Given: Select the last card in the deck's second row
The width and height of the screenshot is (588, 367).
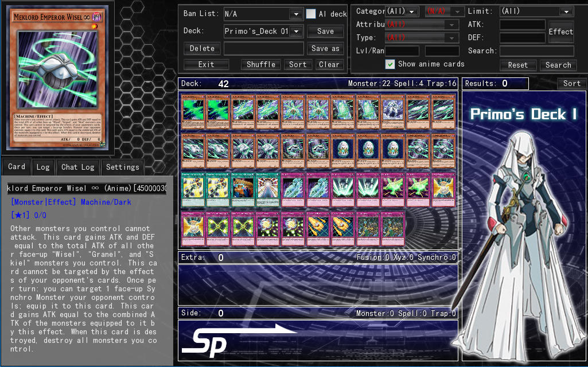Looking at the screenshot, I should [443, 150].
